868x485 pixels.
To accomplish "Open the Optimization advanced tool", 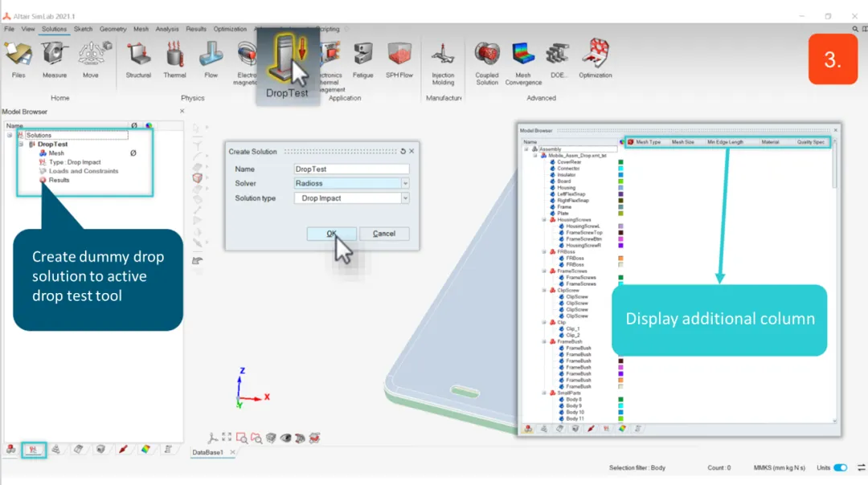I will click(595, 59).
